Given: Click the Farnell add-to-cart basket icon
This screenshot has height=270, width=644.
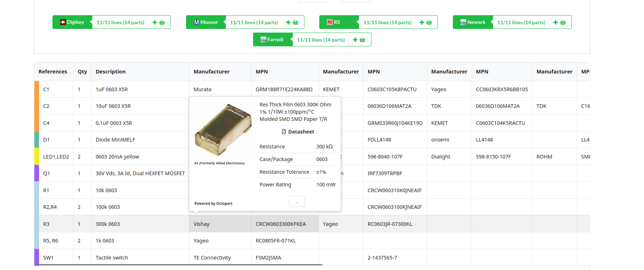Looking at the screenshot, I should click(x=362, y=40).
